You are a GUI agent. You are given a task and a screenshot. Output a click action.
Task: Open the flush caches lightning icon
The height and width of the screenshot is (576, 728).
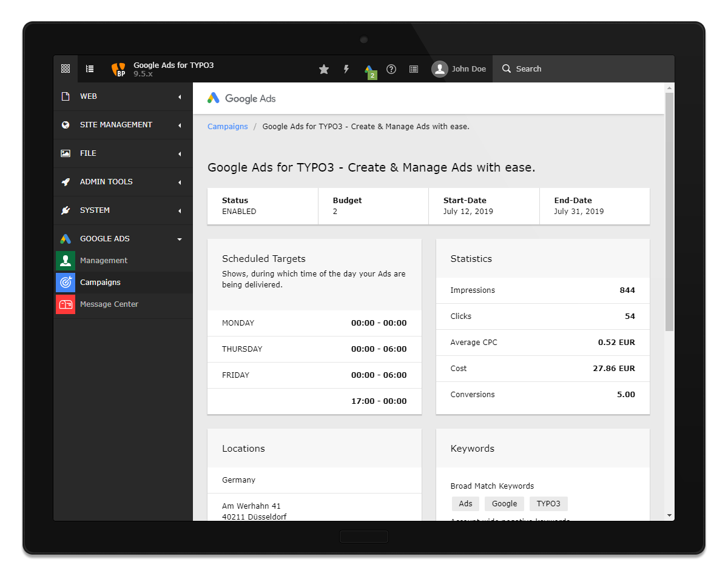(x=346, y=69)
